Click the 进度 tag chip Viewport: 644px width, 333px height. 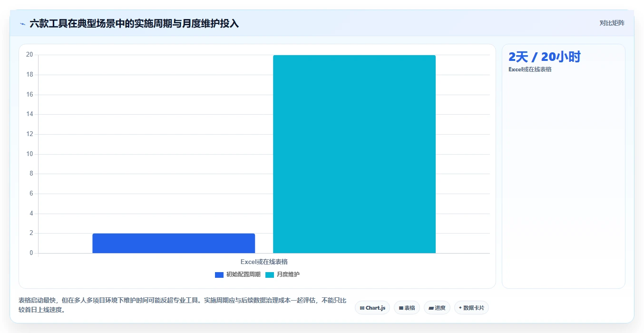437,308
